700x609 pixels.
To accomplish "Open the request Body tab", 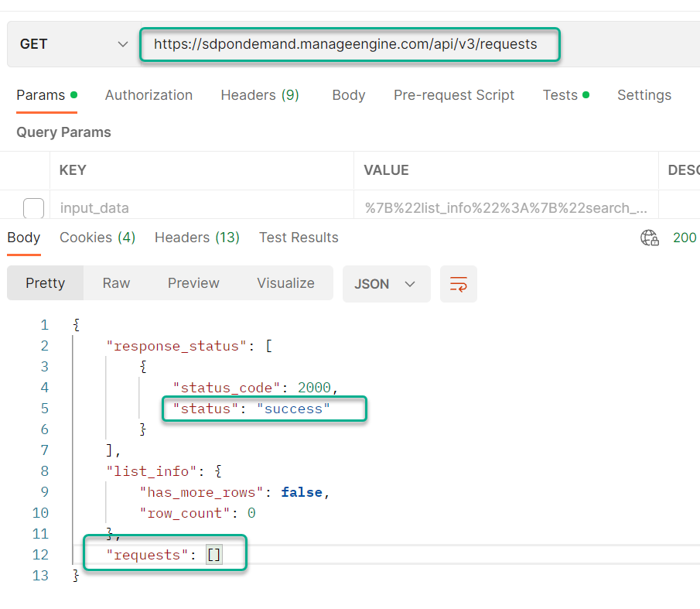I will tap(349, 95).
